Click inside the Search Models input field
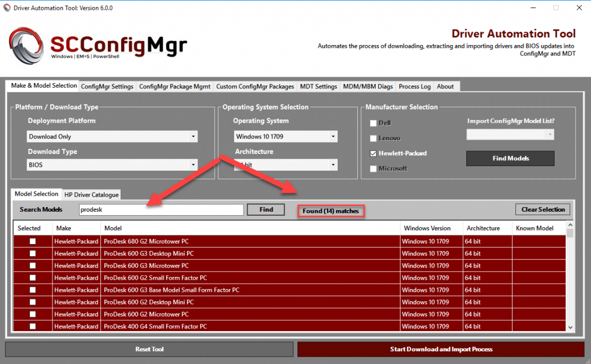 [162, 209]
